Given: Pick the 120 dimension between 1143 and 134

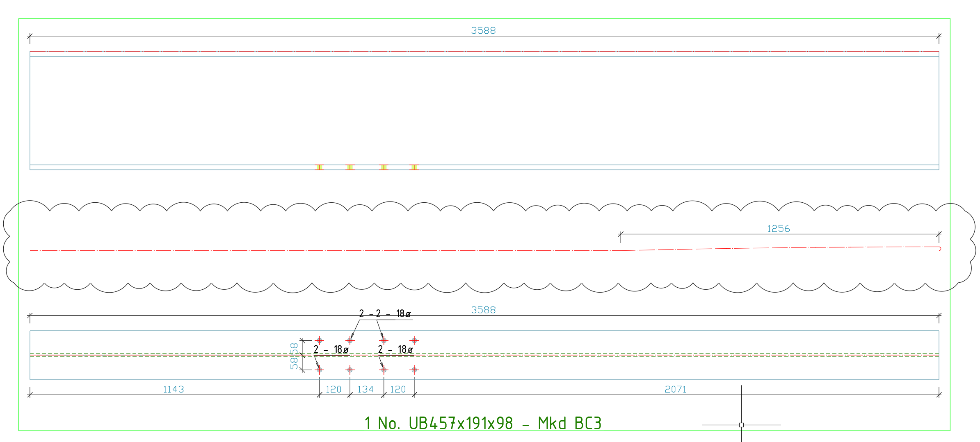Looking at the screenshot, I should pyautogui.click(x=334, y=389).
